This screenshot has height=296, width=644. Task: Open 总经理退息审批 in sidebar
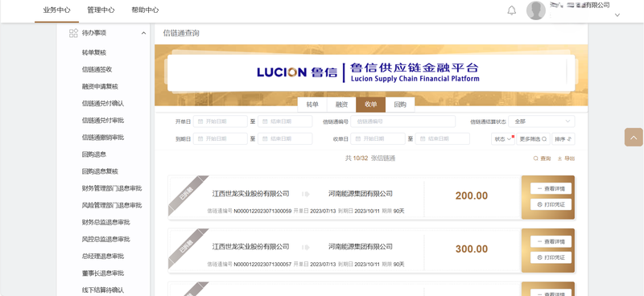tap(103, 256)
